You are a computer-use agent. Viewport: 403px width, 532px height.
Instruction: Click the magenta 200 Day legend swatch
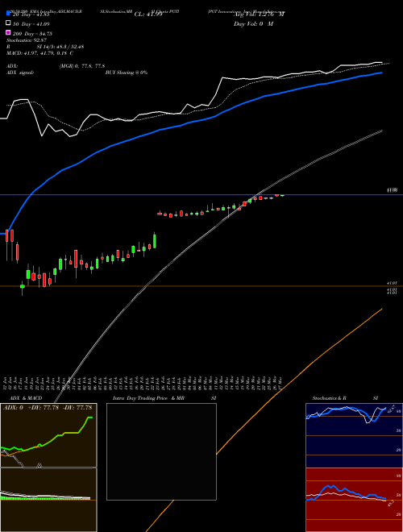click(x=8, y=32)
